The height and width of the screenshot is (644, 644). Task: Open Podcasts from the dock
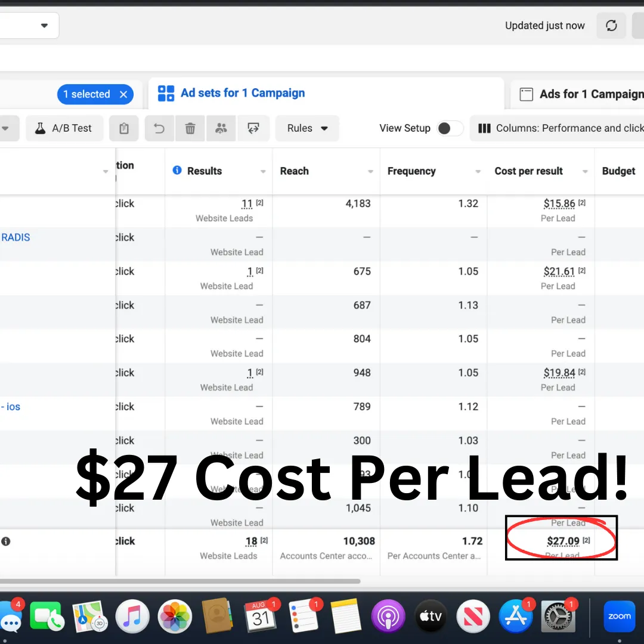(x=388, y=617)
